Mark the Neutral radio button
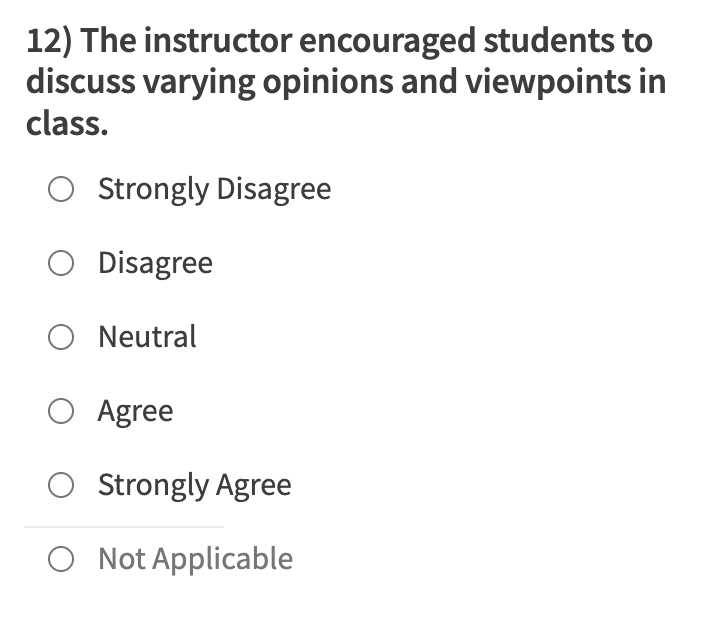The width and height of the screenshot is (728, 624). tap(61, 337)
